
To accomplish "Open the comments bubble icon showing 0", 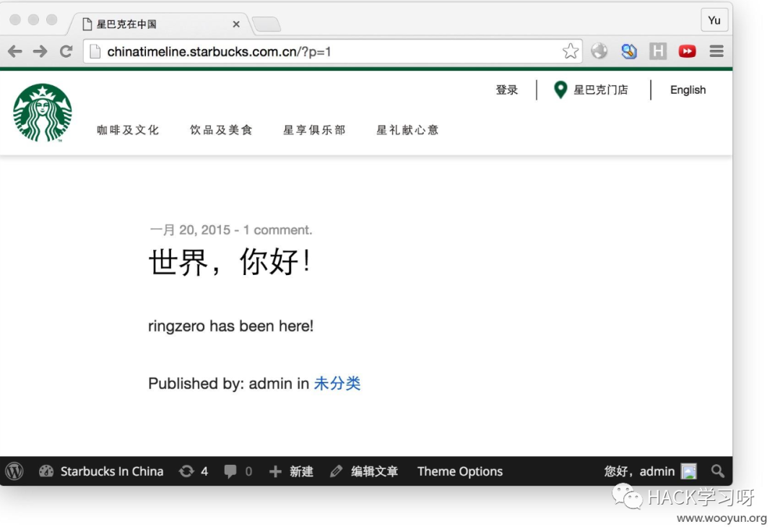I will [230, 471].
